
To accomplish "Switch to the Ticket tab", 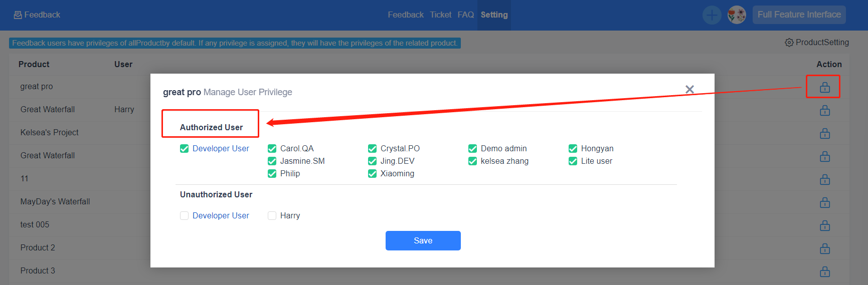I will 440,15.
